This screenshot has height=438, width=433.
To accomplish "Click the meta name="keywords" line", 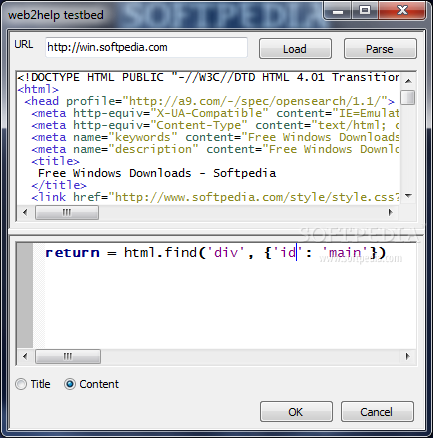I will coord(215,137).
